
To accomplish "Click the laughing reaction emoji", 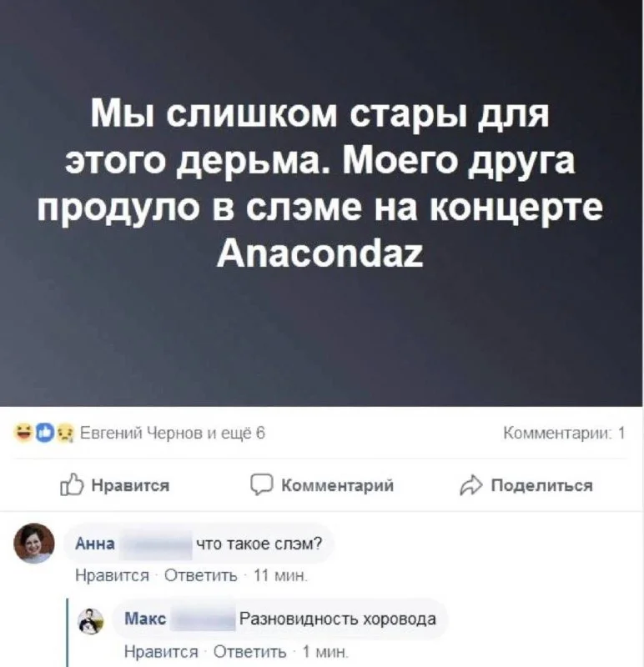I will point(23,433).
